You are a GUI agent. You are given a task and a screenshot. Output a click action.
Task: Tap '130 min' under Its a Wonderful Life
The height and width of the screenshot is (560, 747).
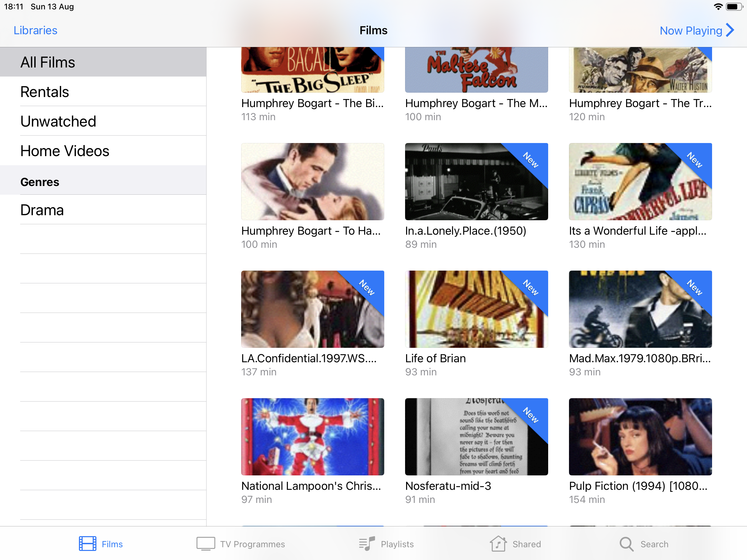pyautogui.click(x=587, y=244)
